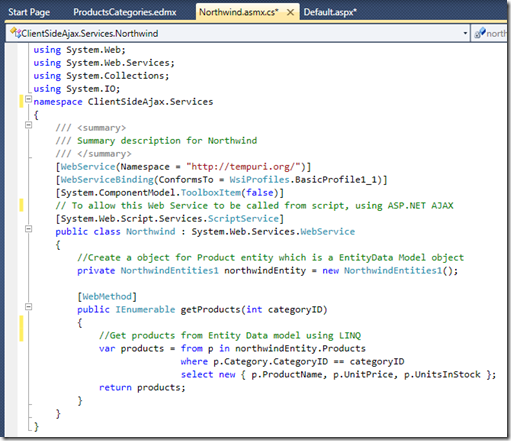Collapse the getProducts method block
The width and height of the screenshot is (511, 441).
point(28,307)
